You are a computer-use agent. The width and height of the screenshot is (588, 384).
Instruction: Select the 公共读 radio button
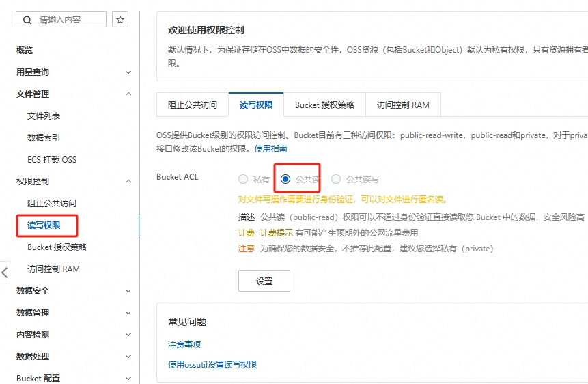point(285,179)
